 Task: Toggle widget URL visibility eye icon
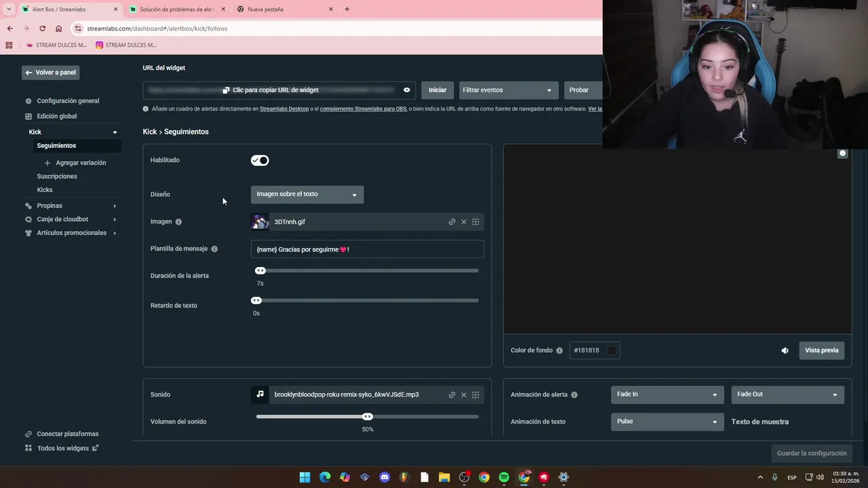click(407, 90)
